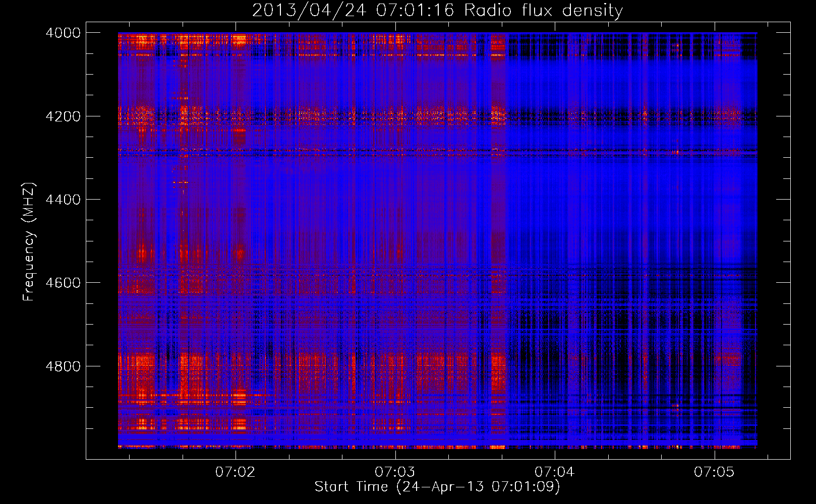
Task: Click the 4800 frequency tick label
Action: pyautogui.click(x=63, y=366)
